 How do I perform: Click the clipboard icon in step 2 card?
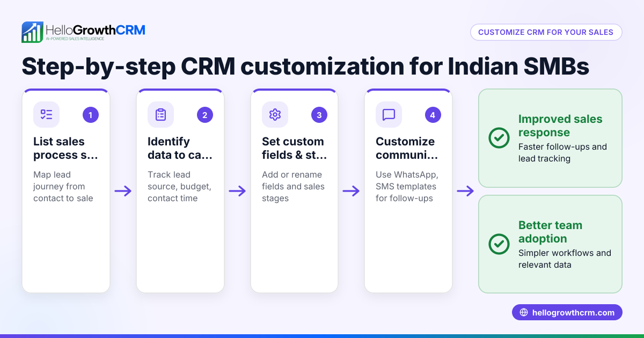point(161,114)
